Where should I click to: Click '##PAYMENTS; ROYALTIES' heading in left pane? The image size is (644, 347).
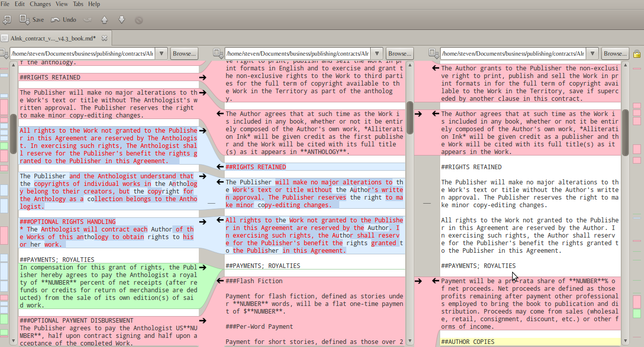(x=57, y=260)
